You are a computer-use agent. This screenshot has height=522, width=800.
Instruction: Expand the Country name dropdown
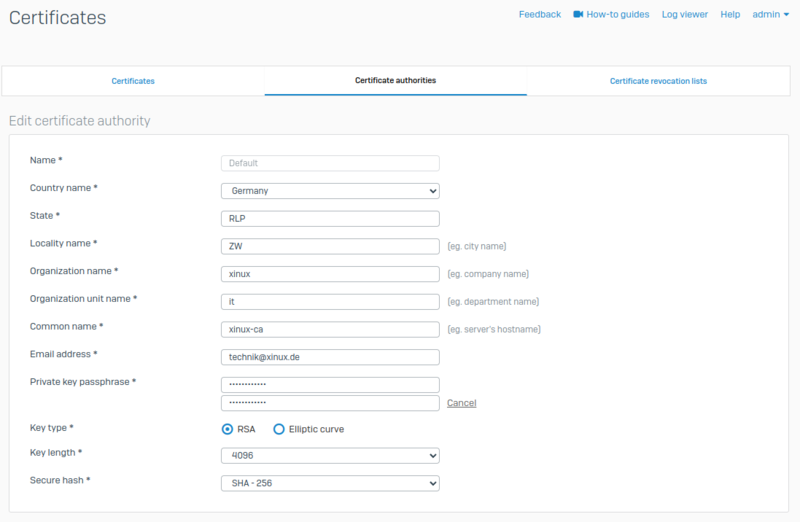tap(329, 191)
